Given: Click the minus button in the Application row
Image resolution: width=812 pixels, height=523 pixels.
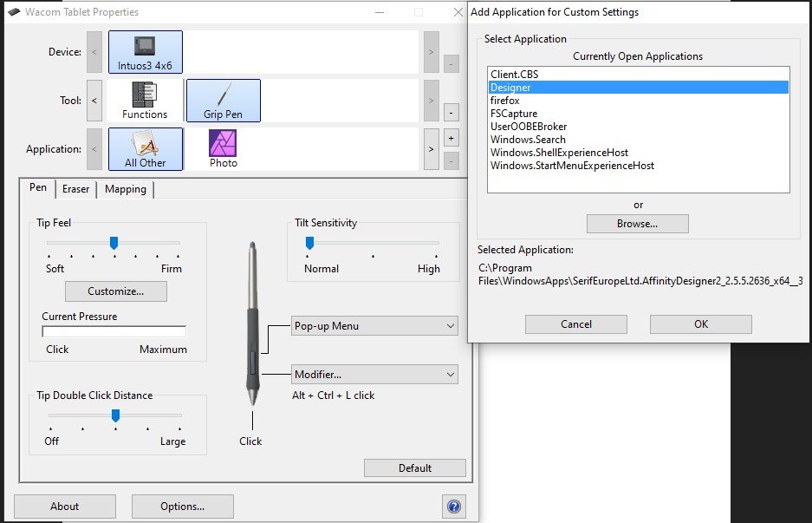Looking at the screenshot, I should (x=451, y=161).
